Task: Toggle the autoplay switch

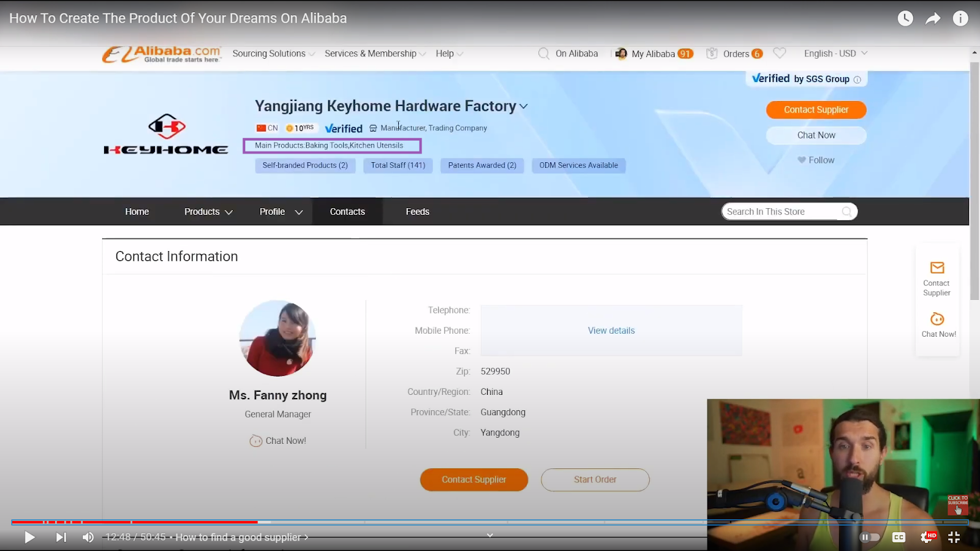Action: click(x=870, y=538)
